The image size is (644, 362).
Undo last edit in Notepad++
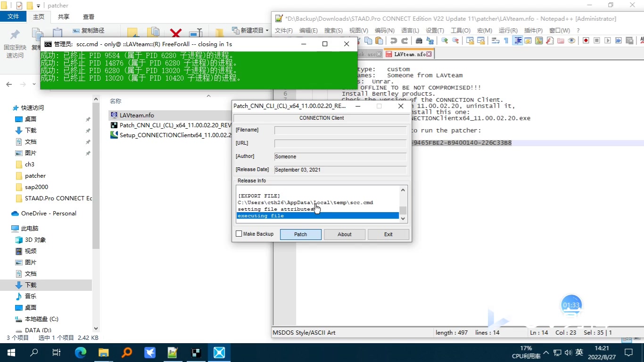pyautogui.click(x=393, y=41)
